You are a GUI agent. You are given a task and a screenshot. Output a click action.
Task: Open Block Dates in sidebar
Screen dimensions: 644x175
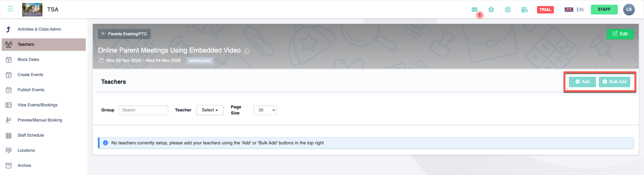click(x=28, y=60)
